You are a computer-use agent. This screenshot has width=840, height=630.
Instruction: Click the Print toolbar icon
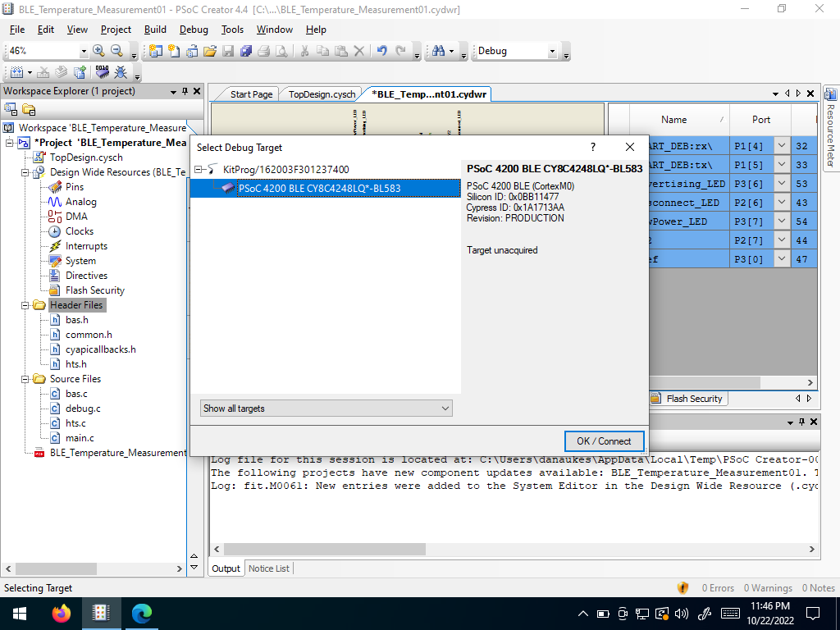pyautogui.click(x=263, y=51)
